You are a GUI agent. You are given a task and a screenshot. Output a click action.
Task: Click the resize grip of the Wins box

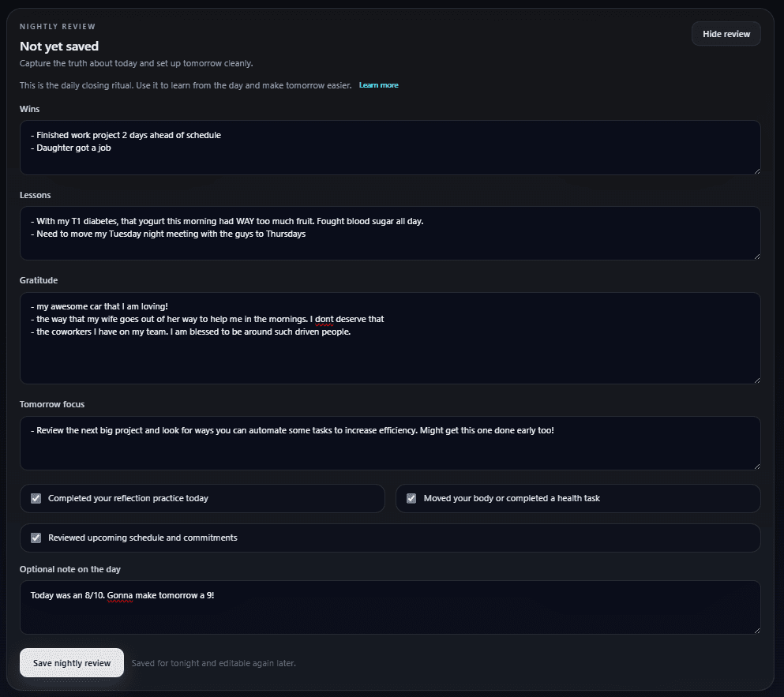point(756,171)
